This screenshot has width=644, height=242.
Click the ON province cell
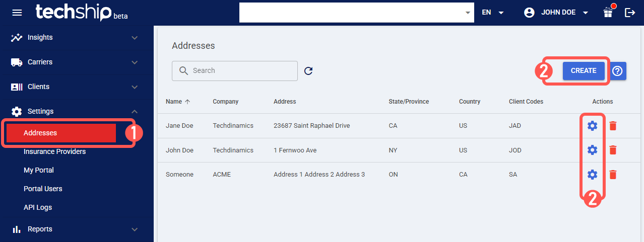point(394,175)
